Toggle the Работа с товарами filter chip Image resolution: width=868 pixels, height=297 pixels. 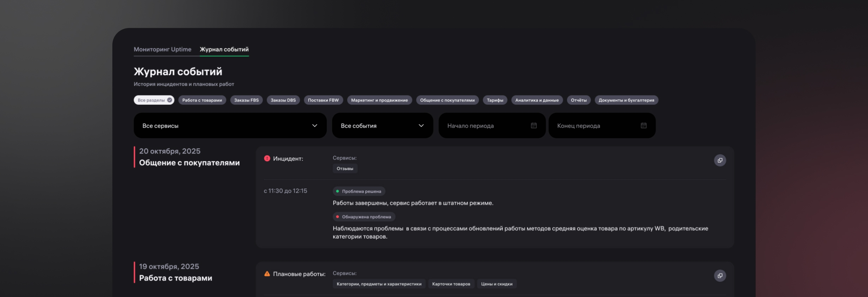202,100
